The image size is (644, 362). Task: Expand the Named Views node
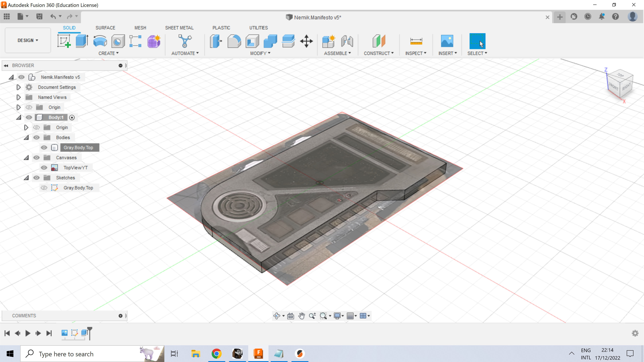coord(18,97)
